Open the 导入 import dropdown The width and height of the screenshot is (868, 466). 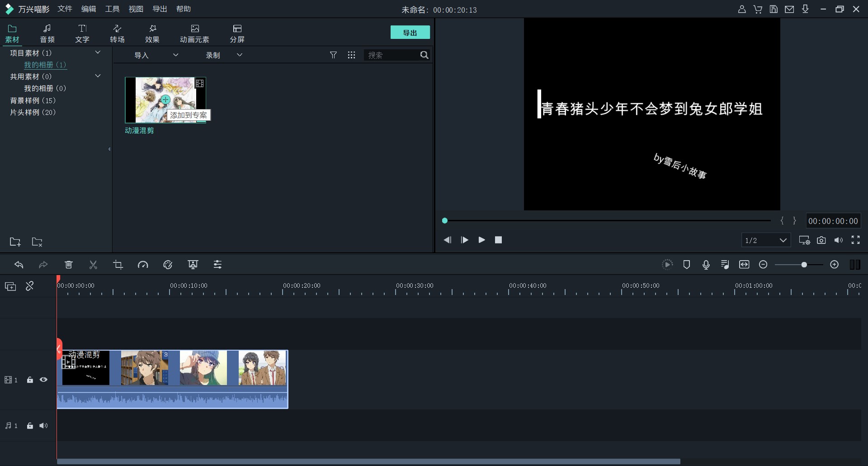175,55
